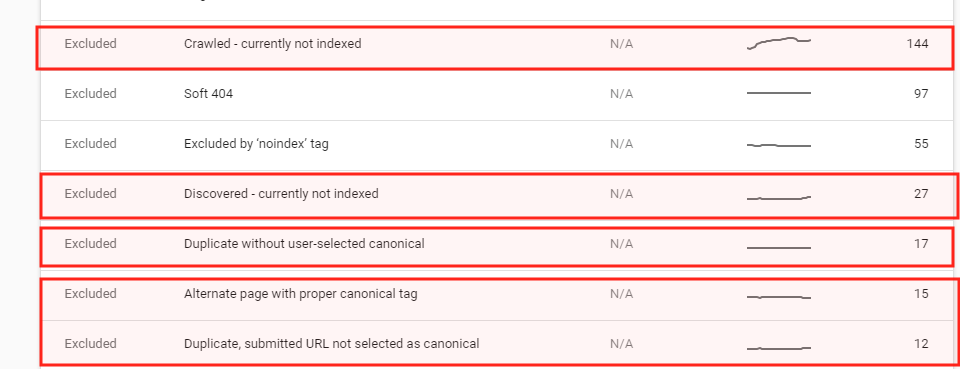
Task: Click the page count 12 in last row
Action: pos(921,344)
